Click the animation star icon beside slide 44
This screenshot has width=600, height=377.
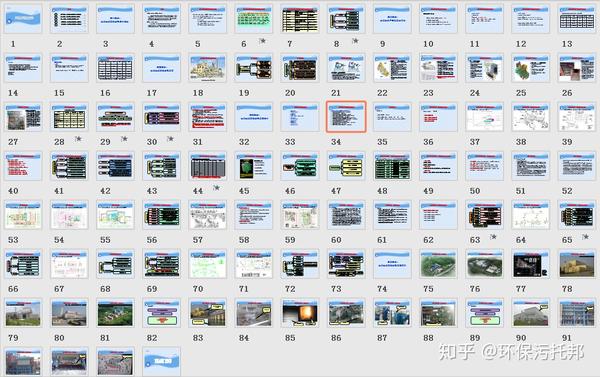(x=217, y=187)
